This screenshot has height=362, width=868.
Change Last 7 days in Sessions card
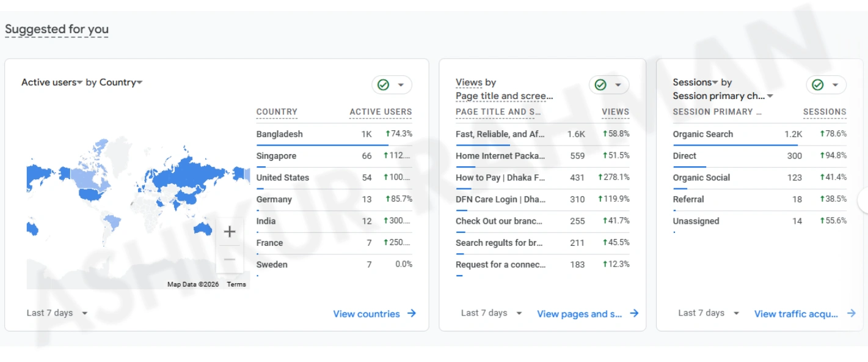click(709, 313)
